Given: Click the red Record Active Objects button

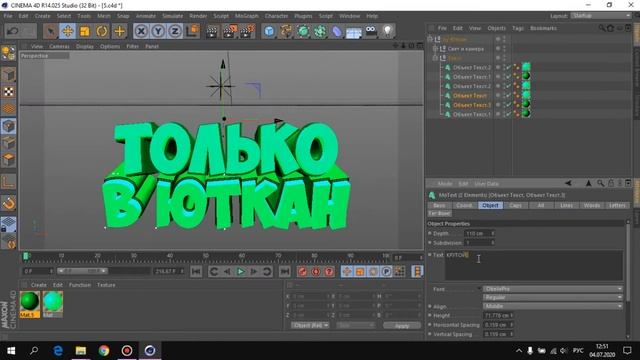Looking at the screenshot, I should tap(302, 271).
